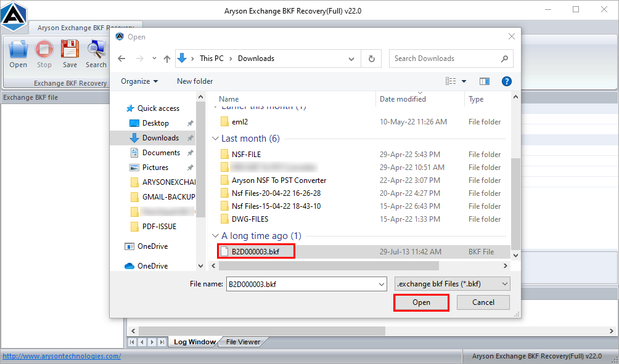Open the Organize dropdown menu
This screenshot has width=619, height=364.
[139, 81]
